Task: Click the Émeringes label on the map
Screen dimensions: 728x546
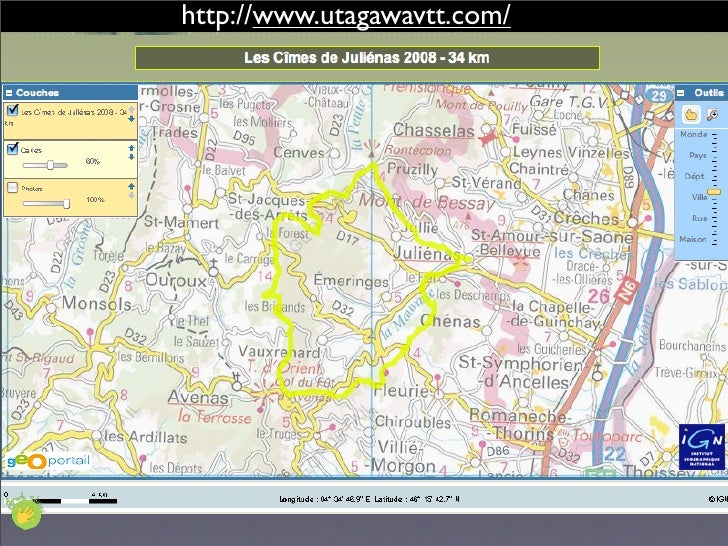Action: pyautogui.click(x=351, y=281)
